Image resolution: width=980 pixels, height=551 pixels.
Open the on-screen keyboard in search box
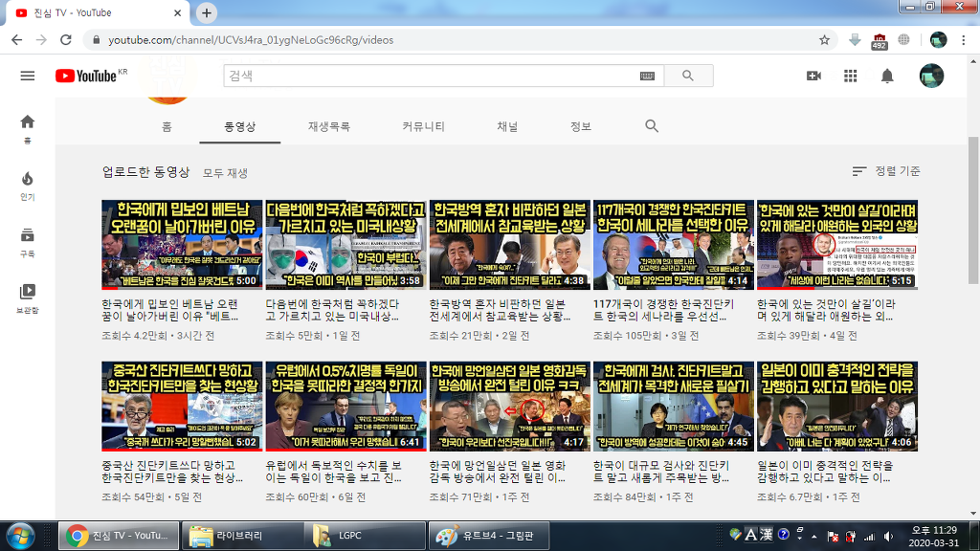[x=648, y=77]
